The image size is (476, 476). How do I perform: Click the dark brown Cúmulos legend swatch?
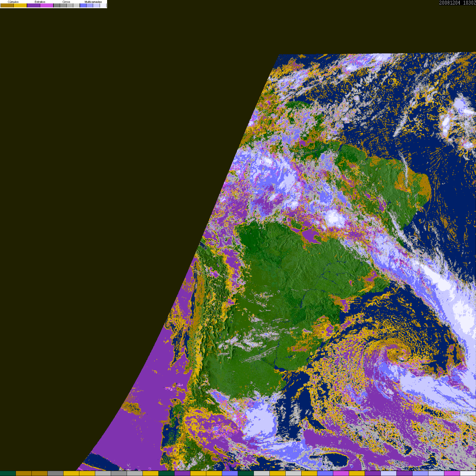coord(7,6)
